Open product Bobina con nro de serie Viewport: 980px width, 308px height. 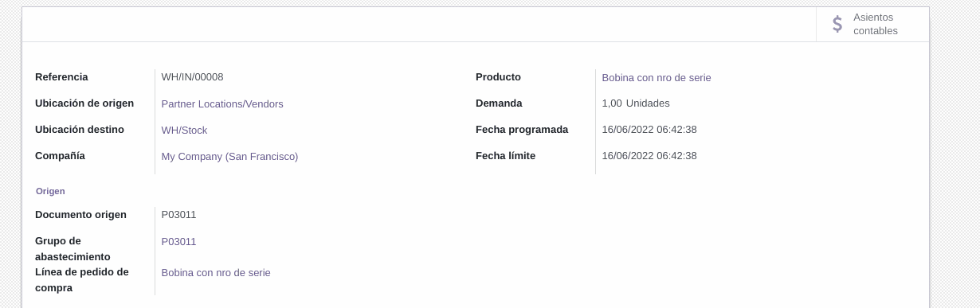(x=657, y=77)
